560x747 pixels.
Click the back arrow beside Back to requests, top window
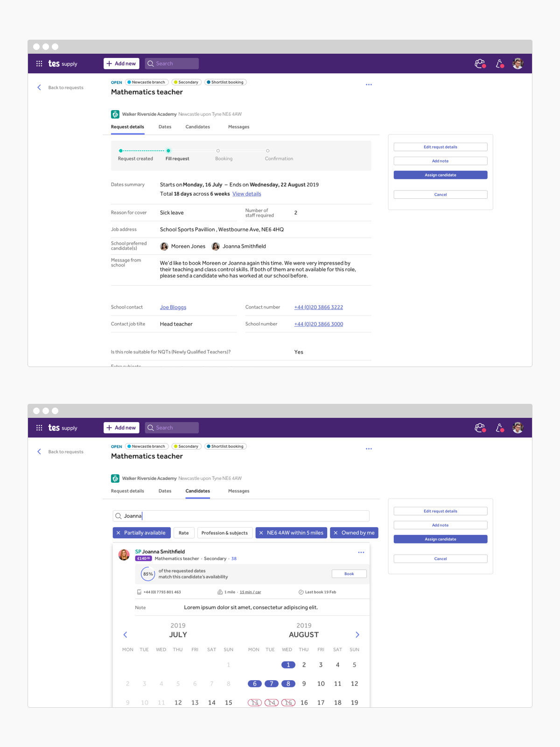click(39, 87)
